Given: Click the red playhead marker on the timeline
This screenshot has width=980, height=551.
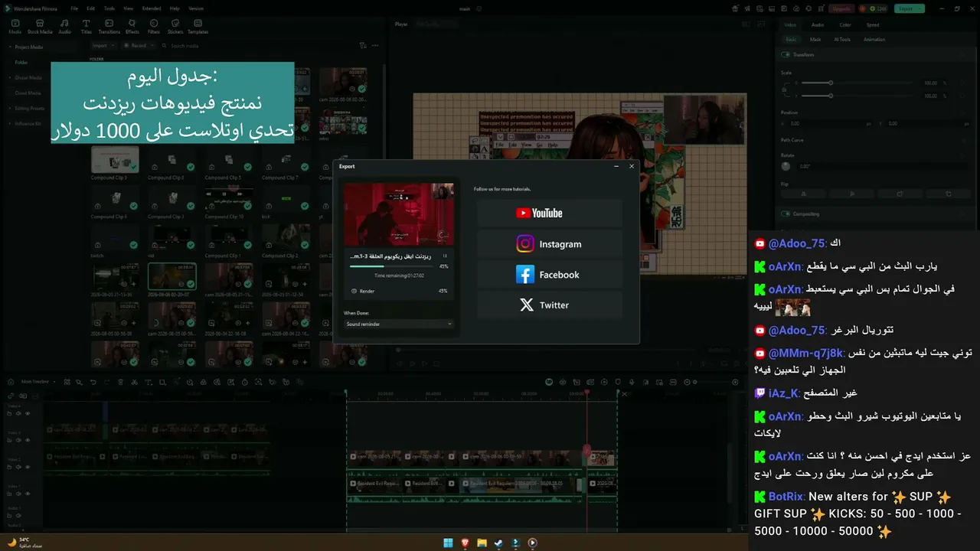Looking at the screenshot, I should (587, 393).
